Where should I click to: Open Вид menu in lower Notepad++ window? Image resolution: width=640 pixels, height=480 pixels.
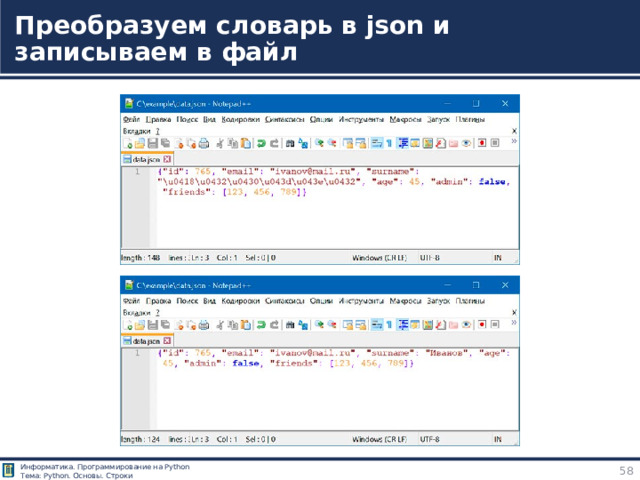point(209,301)
